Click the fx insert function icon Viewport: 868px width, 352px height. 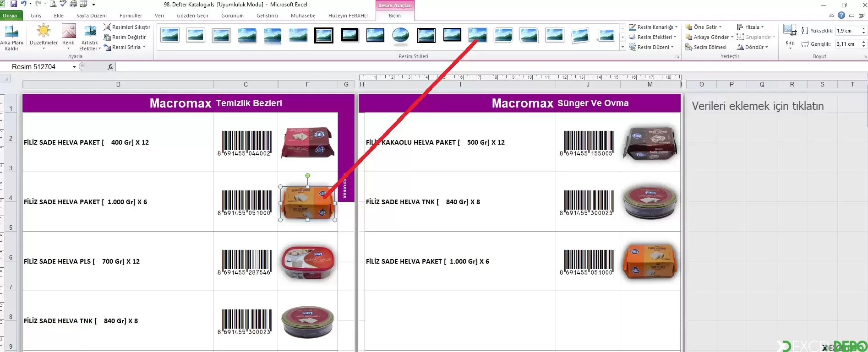tap(110, 67)
